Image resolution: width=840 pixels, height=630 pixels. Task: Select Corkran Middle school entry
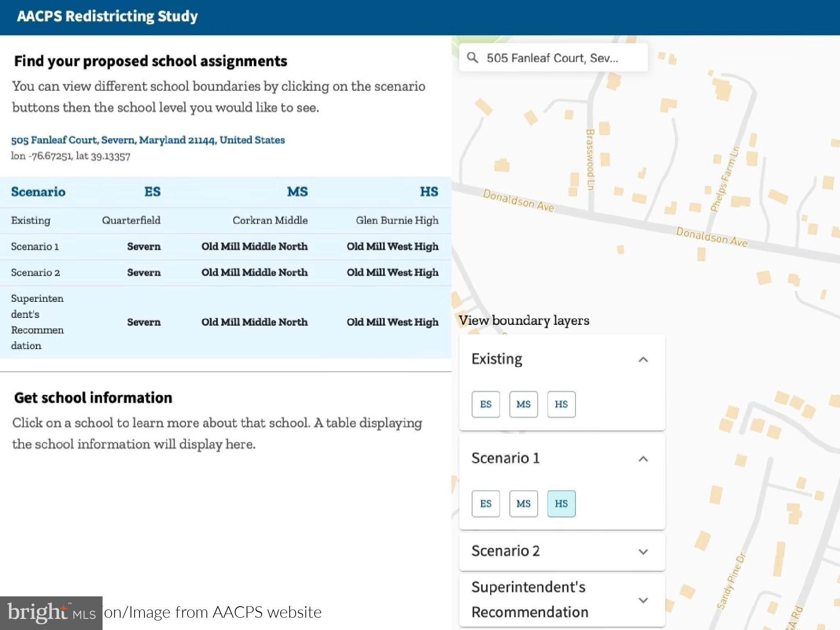[x=270, y=221]
